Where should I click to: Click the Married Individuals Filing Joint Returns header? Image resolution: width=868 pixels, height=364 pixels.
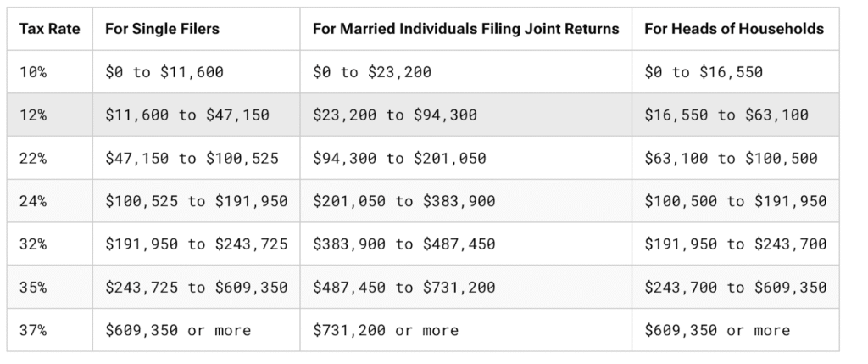(465, 29)
